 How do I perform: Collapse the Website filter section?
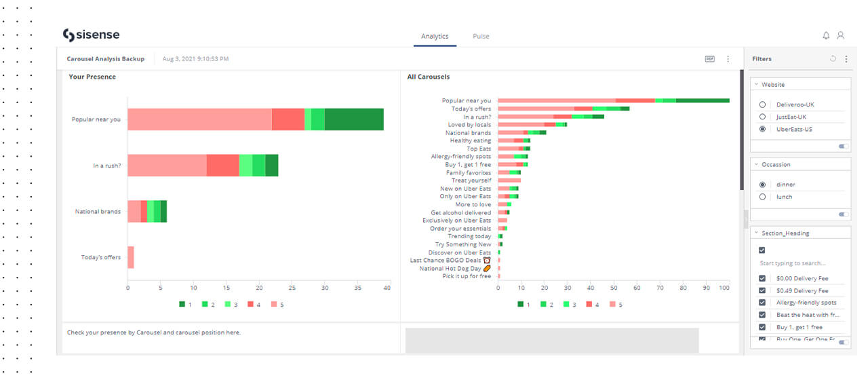coord(756,85)
